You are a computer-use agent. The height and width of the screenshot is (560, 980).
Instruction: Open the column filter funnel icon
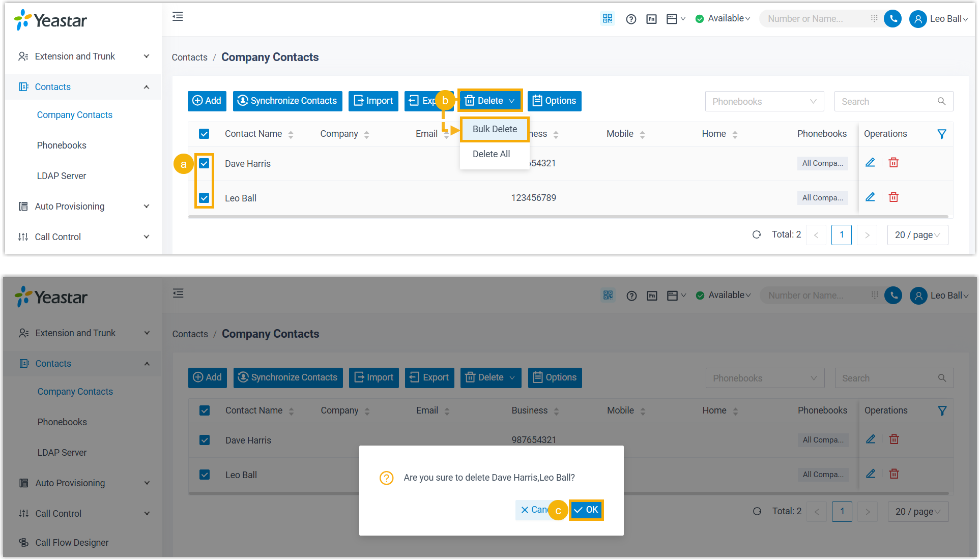click(942, 134)
